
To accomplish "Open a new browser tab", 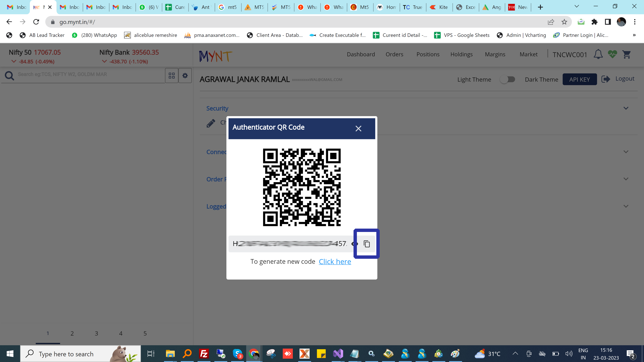I will click(x=540, y=7).
